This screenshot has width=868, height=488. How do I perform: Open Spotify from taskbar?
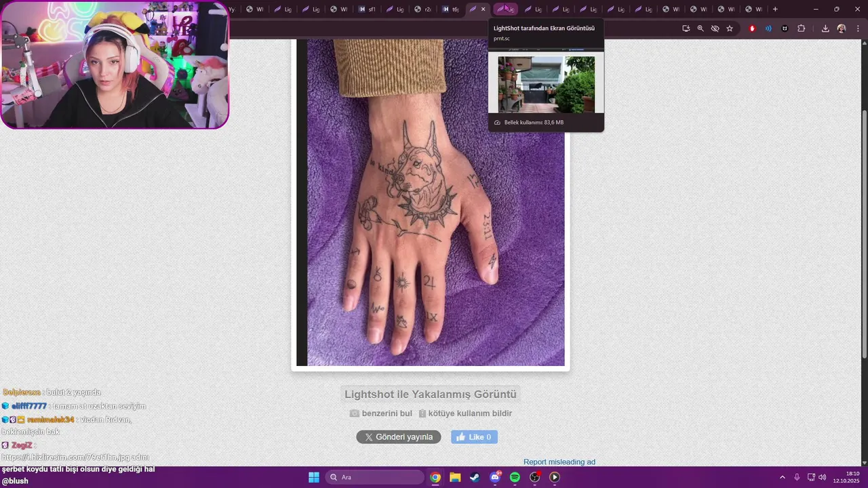515,477
